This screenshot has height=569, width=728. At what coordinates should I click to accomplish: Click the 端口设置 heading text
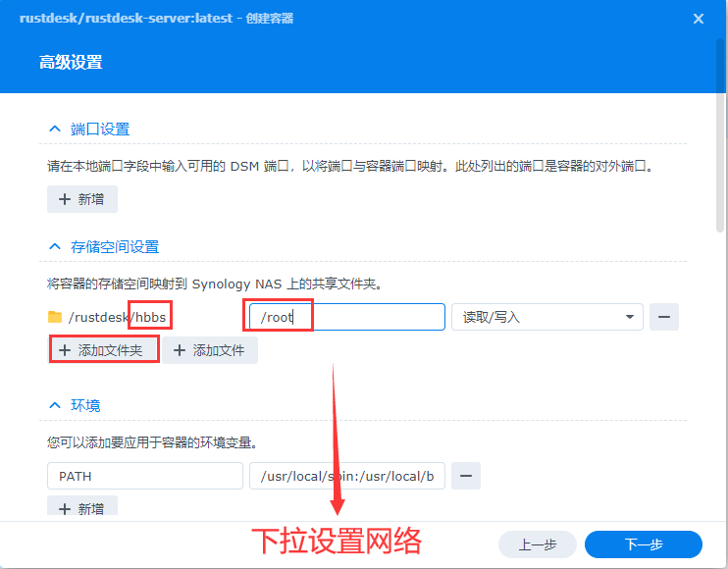point(100,129)
